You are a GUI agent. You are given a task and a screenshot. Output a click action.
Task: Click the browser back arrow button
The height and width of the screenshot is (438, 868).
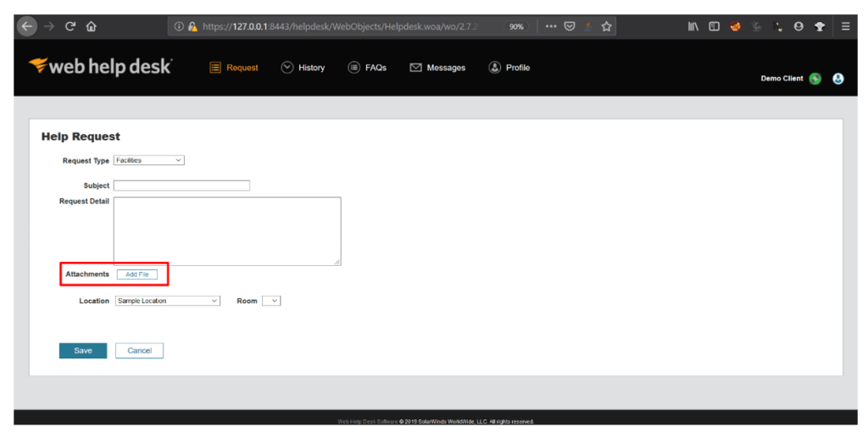tap(26, 26)
